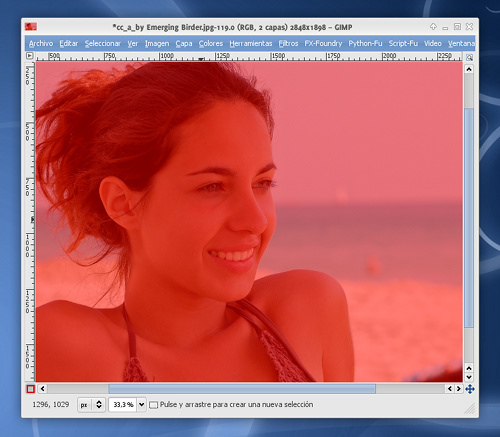Screen dimensions: 500x437
Task: Open the zoom percentage dropdown arrow
Action: (141, 405)
